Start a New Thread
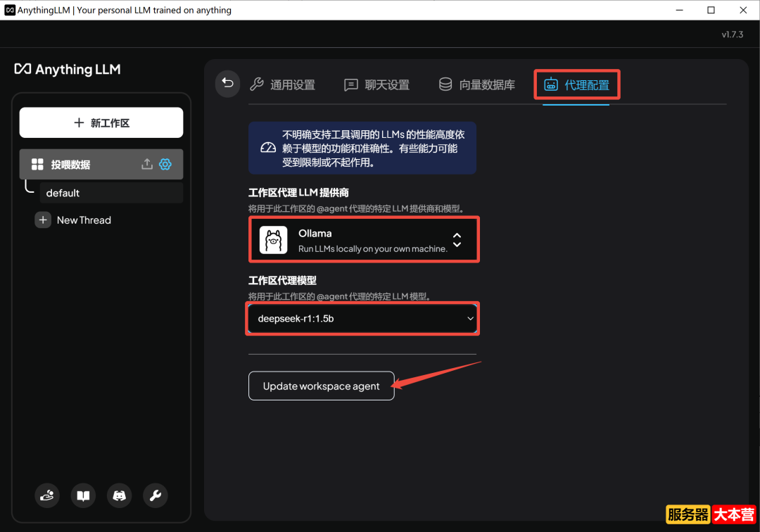Screen dimensions: 760x532 tap(84, 220)
